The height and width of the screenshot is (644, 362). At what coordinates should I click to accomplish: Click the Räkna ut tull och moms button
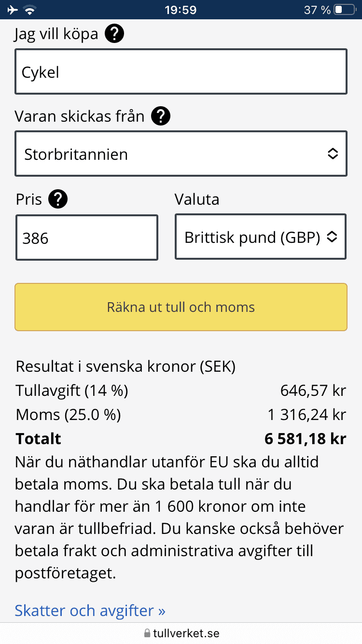[181, 307]
